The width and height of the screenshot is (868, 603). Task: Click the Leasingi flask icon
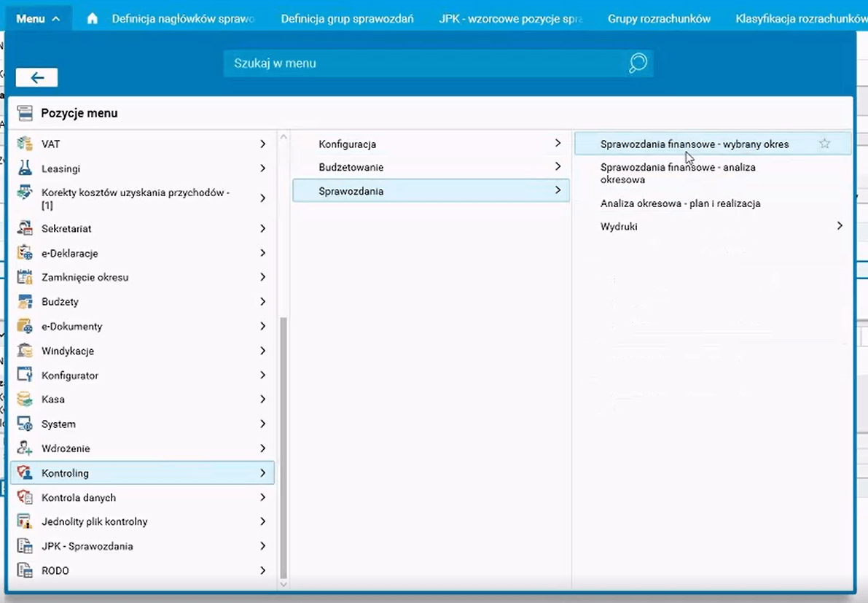[x=24, y=168]
